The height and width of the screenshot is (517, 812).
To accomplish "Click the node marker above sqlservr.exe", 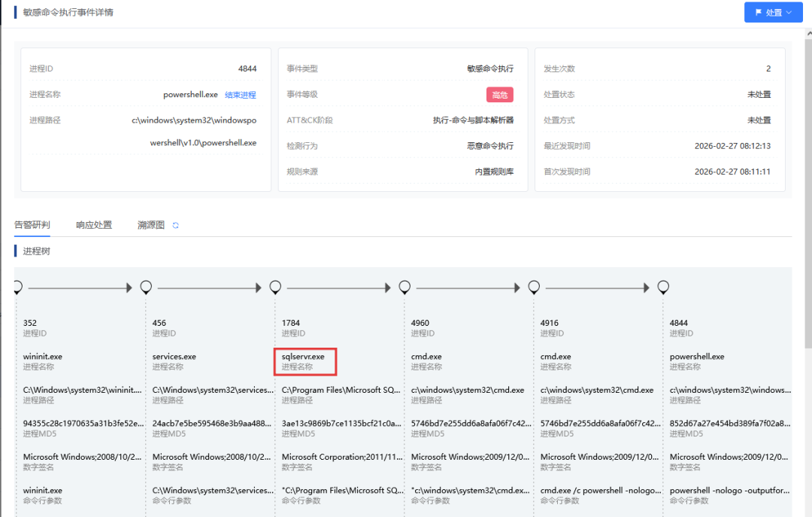I will [x=275, y=287].
